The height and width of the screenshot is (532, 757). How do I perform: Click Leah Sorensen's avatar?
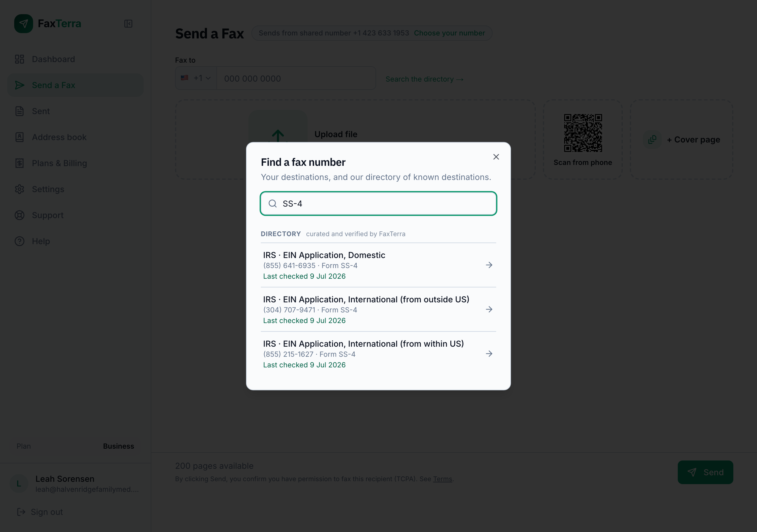coord(19,484)
